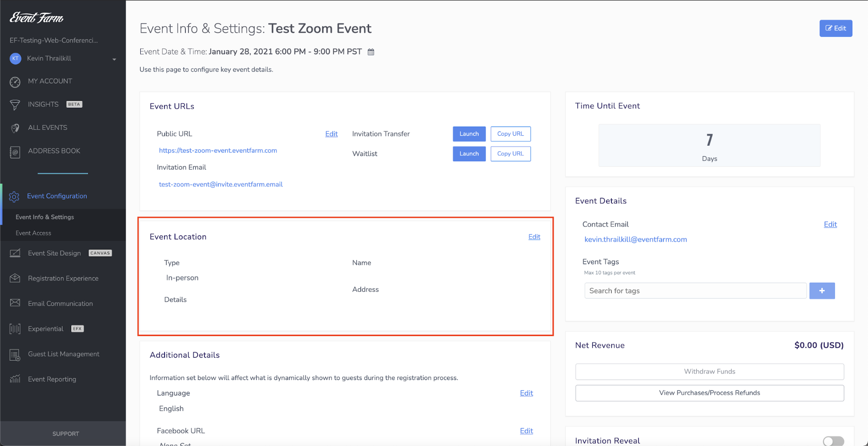Click Withdraw Funds button
The image size is (868, 446).
pyautogui.click(x=710, y=372)
